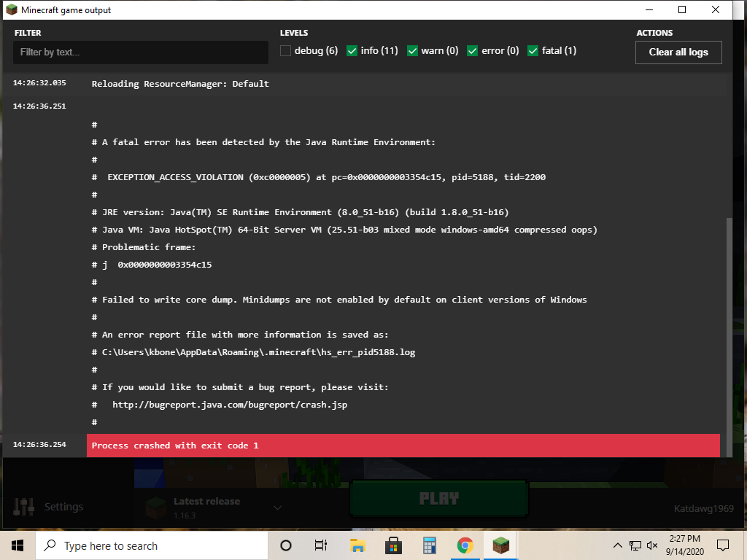Open Google Chrome from the taskbar
This screenshot has height=560, width=747.
pyautogui.click(x=465, y=545)
